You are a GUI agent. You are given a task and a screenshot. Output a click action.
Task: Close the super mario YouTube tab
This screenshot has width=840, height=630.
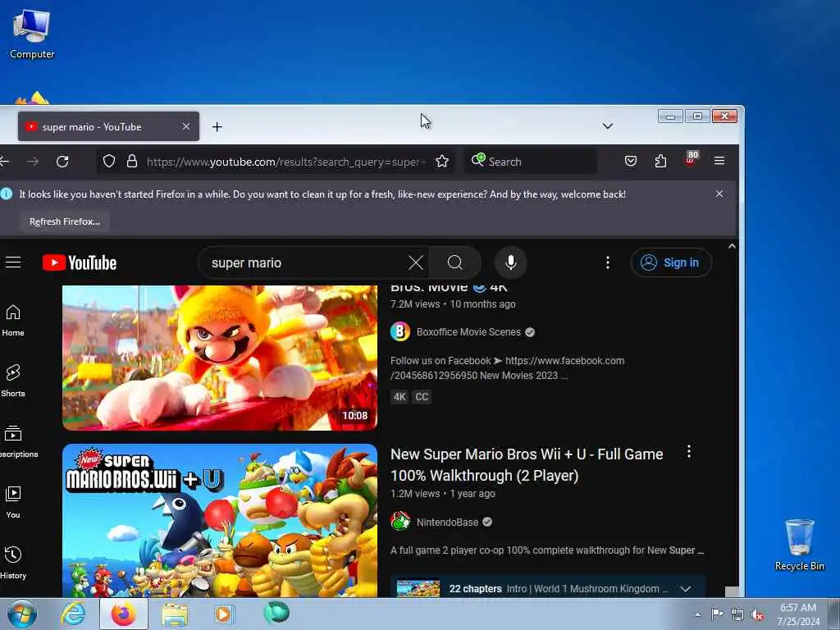186,126
